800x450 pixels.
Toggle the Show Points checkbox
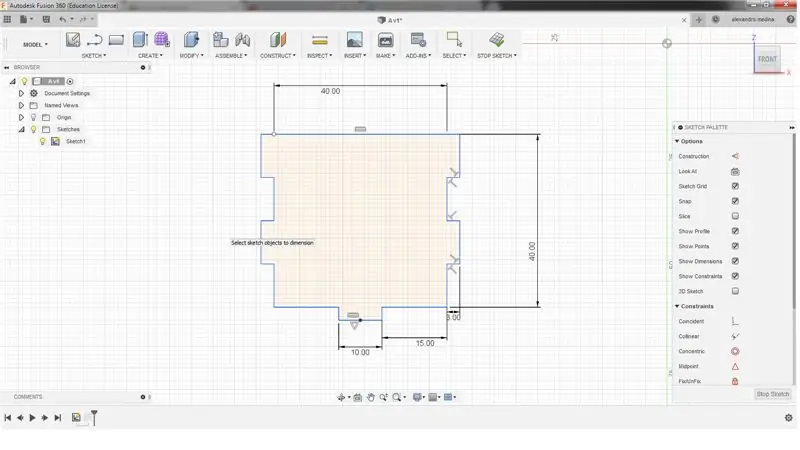tap(735, 246)
